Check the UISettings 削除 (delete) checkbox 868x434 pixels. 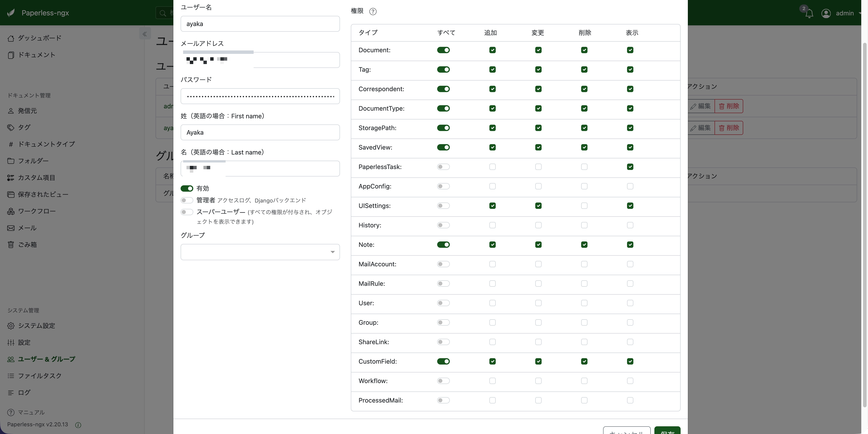click(x=584, y=206)
